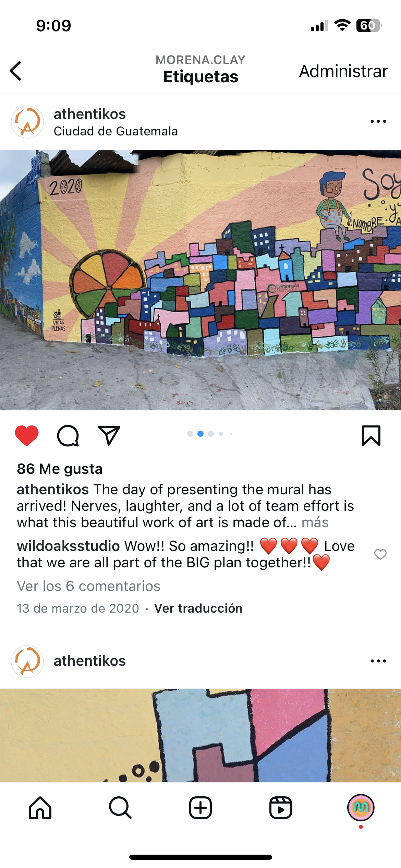Expand caption with "más"

[315, 522]
